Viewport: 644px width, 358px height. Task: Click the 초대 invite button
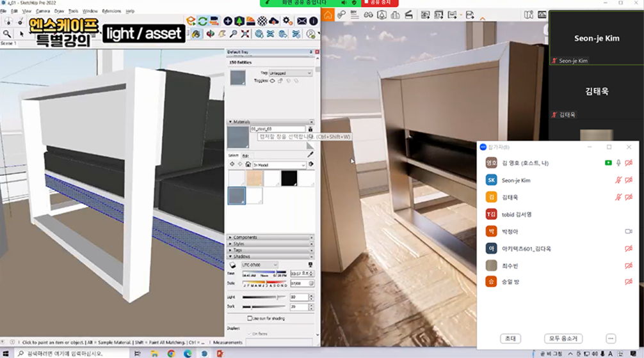510,338
